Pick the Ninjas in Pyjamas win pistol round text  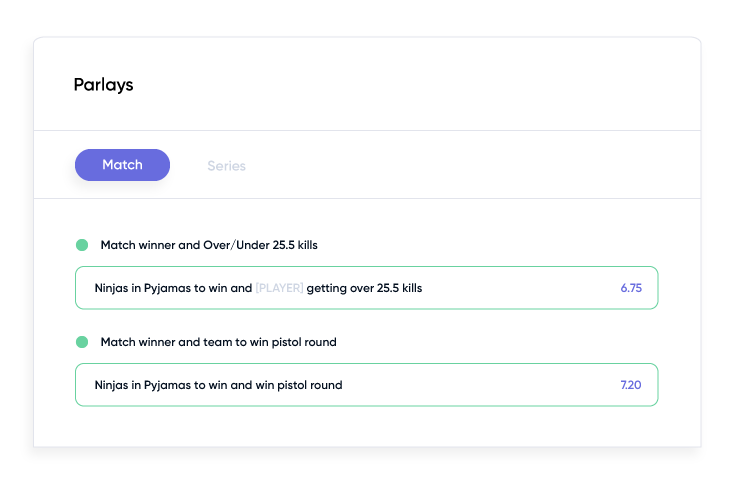point(218,385)
